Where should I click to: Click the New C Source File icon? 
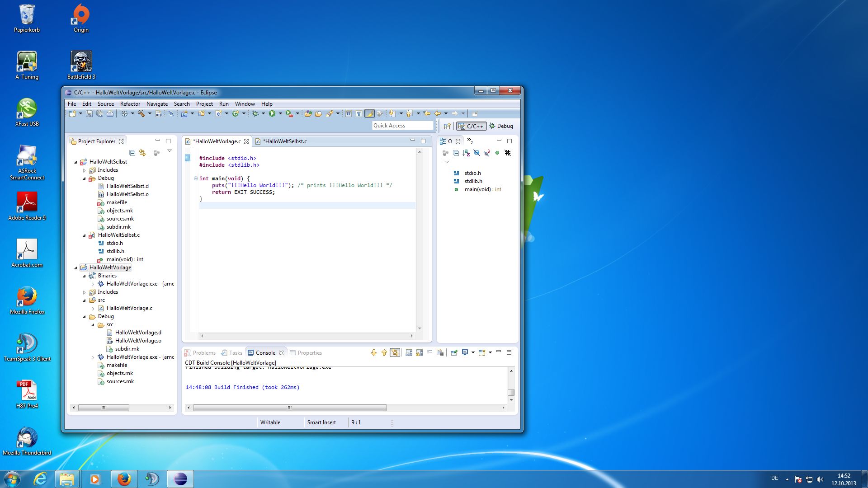218,114
